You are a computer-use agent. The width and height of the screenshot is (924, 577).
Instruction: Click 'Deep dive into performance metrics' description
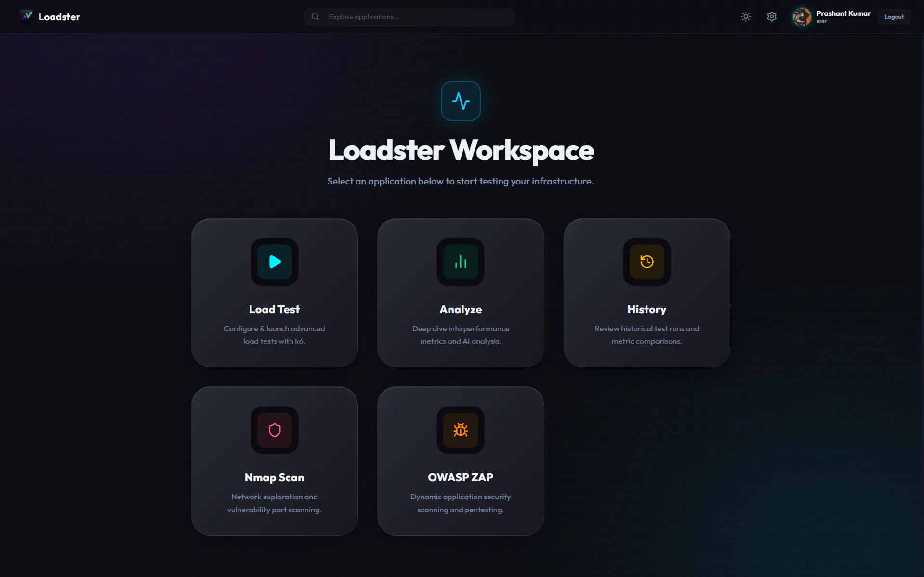pyautogui.click(x=461, y=335)
